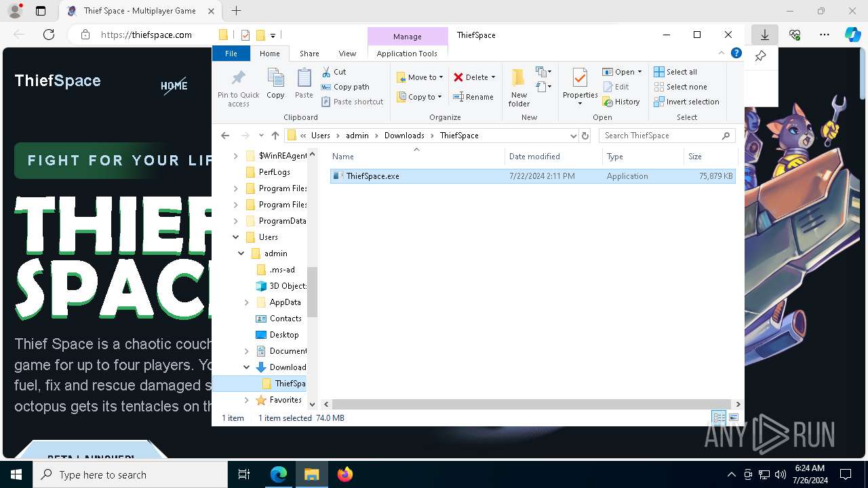This screenshot has height=488, width=868.
Task: Refresh the ThiefSpace folder view
Action: 585,136
